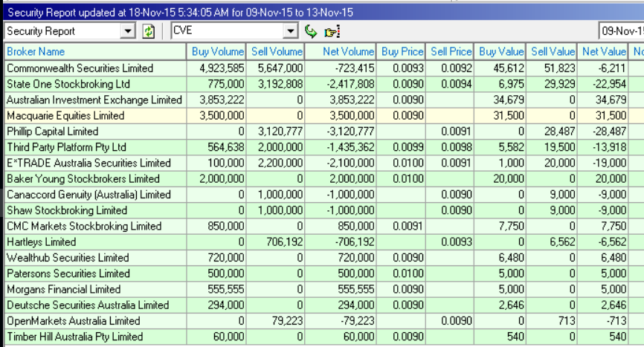
Task: Click buy value cell 45,612
Action: click(x=500, y=68)
